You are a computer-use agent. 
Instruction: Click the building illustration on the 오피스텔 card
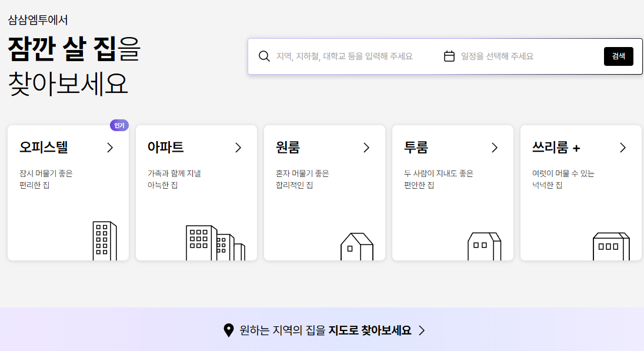[105, 241]
